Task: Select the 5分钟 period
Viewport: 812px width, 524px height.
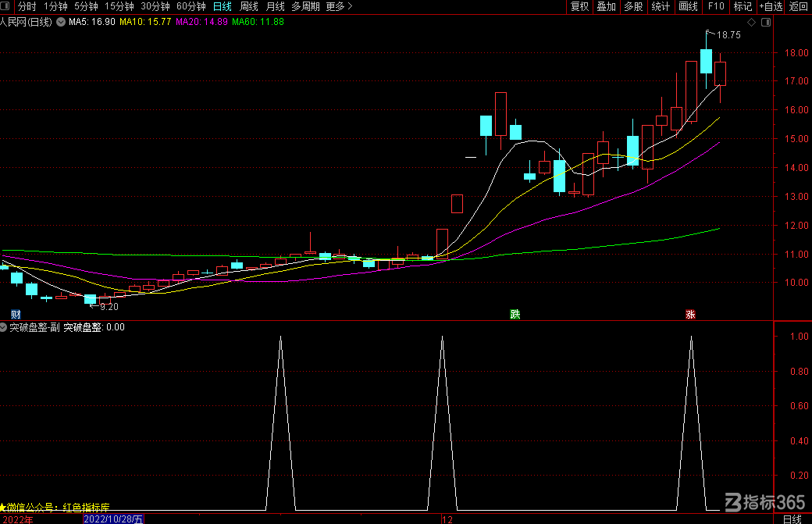Action: click(x=86, y=6)
